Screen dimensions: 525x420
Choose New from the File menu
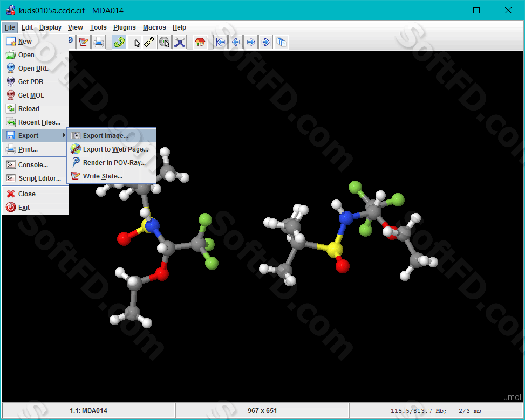pyautogui.click(x=36, y=41)
